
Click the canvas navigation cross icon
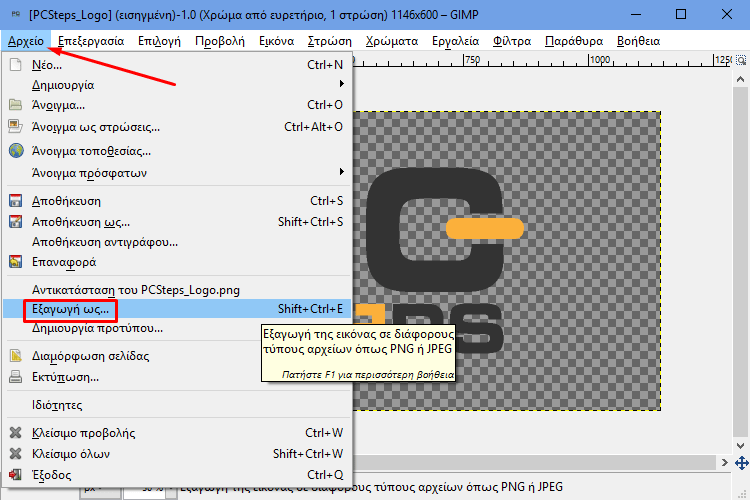[x=741, y=463]
